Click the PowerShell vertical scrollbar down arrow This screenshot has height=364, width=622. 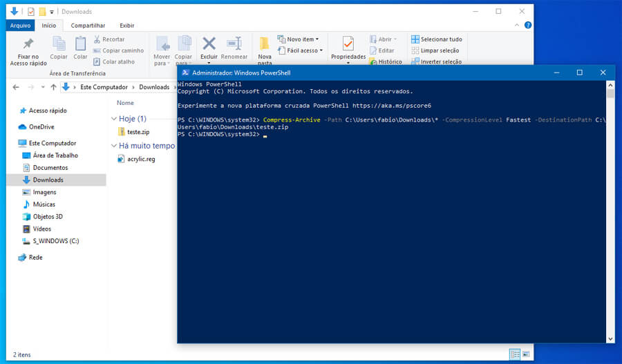[610, 338]
